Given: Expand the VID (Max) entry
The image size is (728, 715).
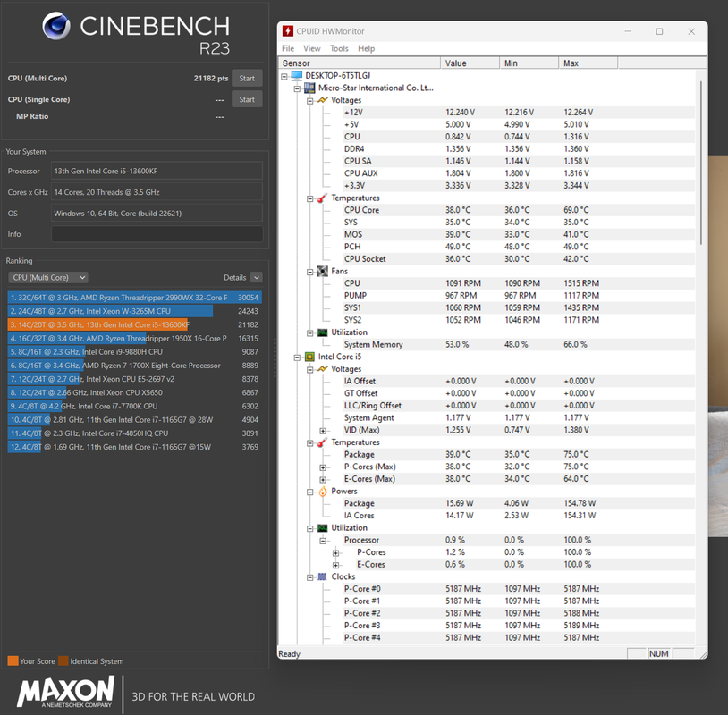Looking at the screenshot, I should [x=323, y=431].
